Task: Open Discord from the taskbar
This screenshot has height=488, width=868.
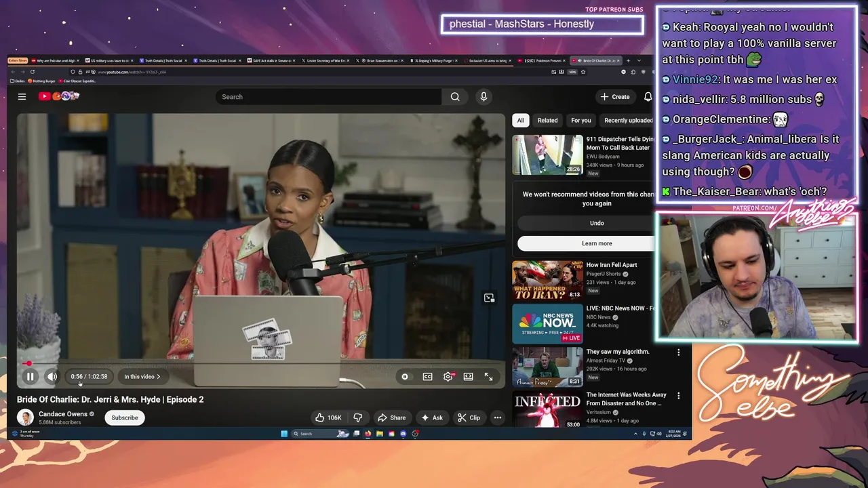Action: pos(403,434)
